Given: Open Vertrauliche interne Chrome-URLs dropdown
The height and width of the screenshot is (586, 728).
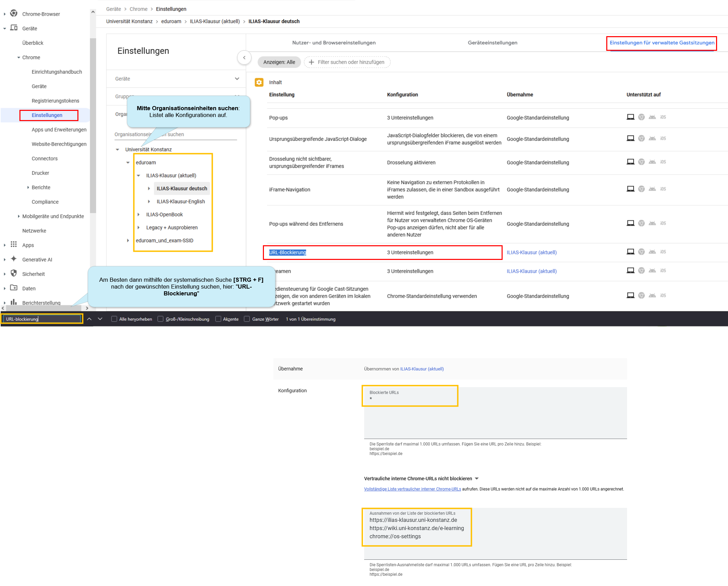Looking at the screenshot, I should click(x=477, y=479).
